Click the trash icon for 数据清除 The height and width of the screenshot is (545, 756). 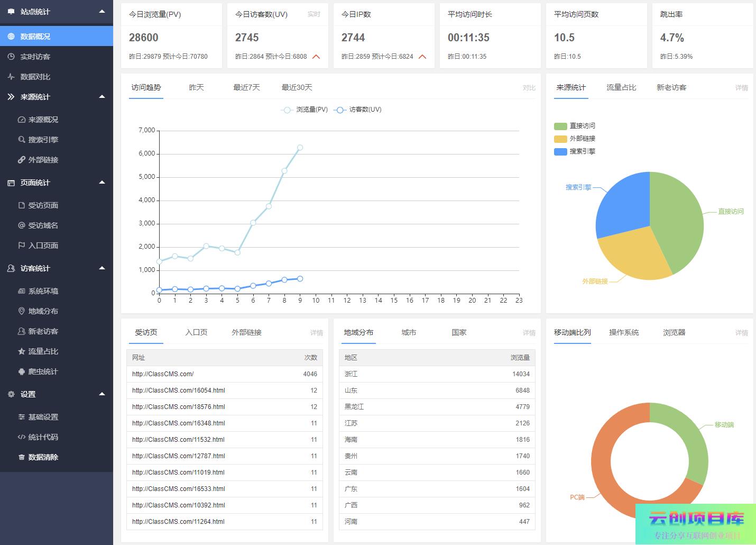pos(22,457)
